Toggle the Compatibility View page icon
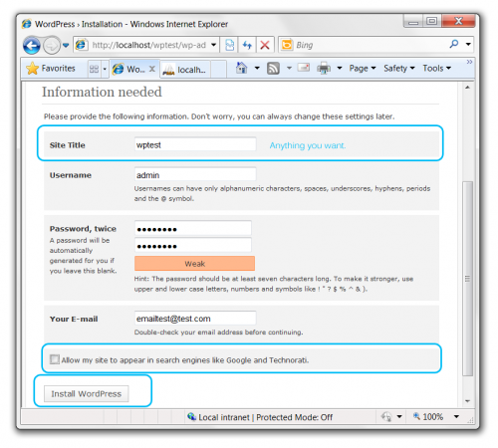 (229, 45)
